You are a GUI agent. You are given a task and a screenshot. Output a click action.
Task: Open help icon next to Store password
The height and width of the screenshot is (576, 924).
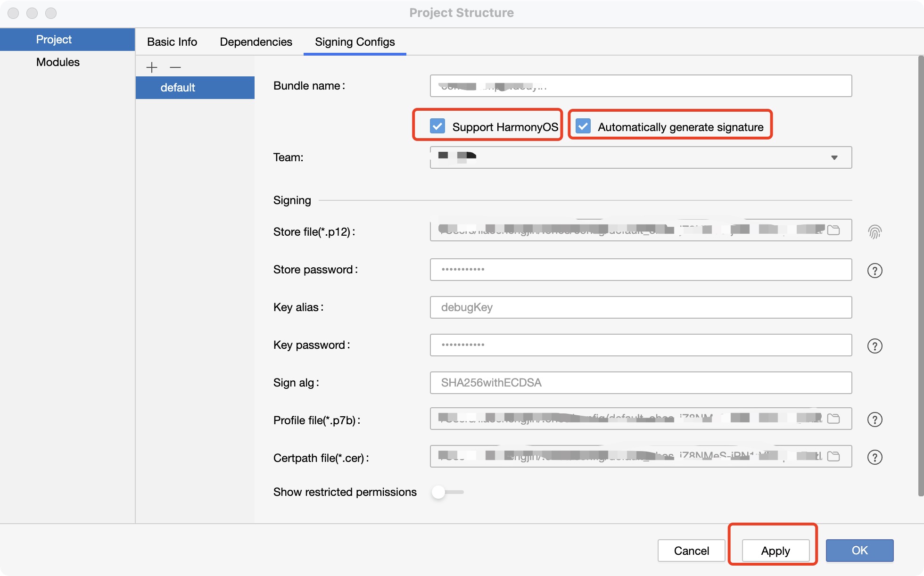click(x=874, y=270)
